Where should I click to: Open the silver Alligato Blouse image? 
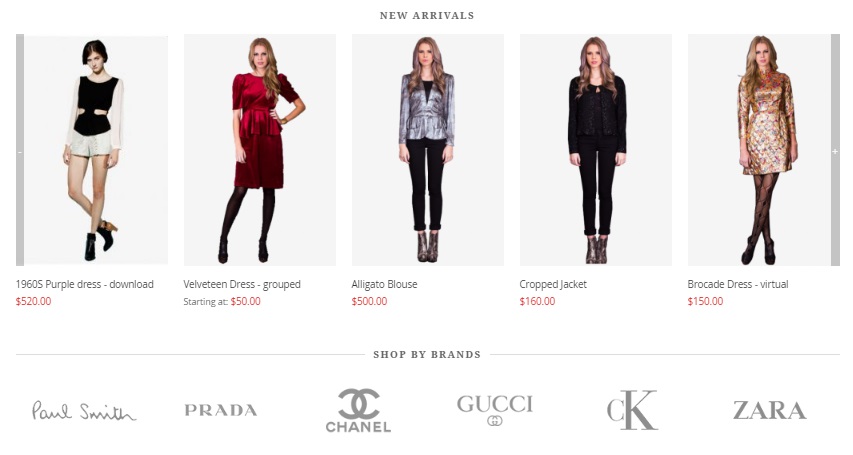(428, 150)
